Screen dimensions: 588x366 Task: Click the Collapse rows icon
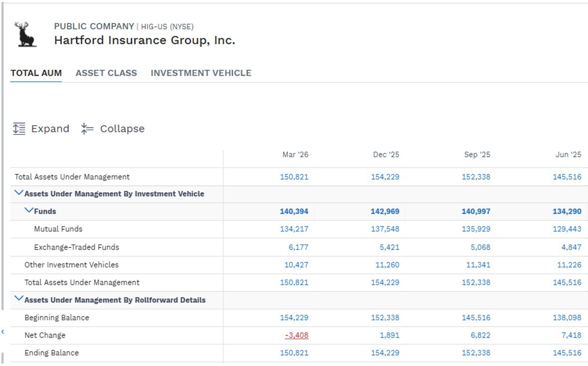pos(87,128)
